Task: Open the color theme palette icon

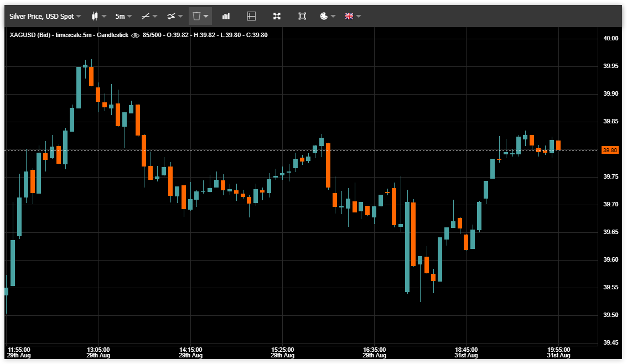Action: (x=324, y=17)
